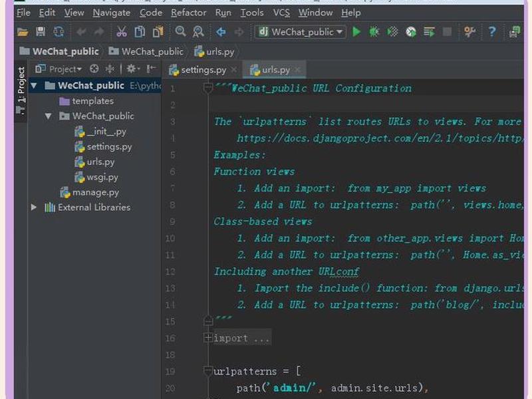Click the Collapse All icon in Project panel

[110, 69]
